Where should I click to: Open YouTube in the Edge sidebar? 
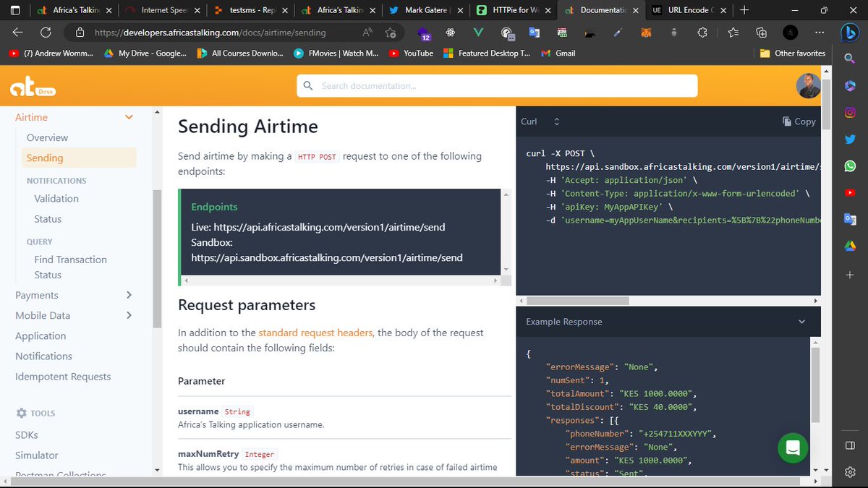tap(850, 192)
